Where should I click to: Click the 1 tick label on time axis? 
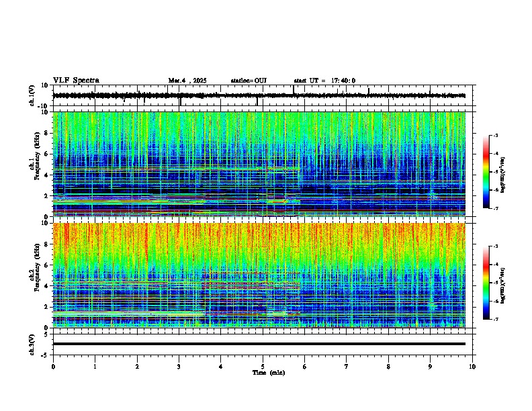pos(95,367)
